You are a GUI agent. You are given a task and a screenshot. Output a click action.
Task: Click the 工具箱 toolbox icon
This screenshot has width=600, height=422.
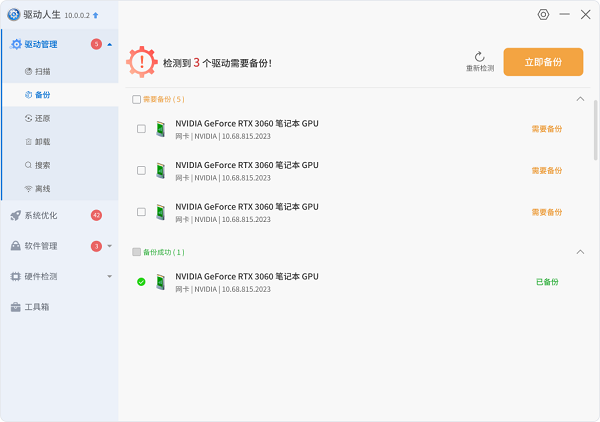coord(16,307)
